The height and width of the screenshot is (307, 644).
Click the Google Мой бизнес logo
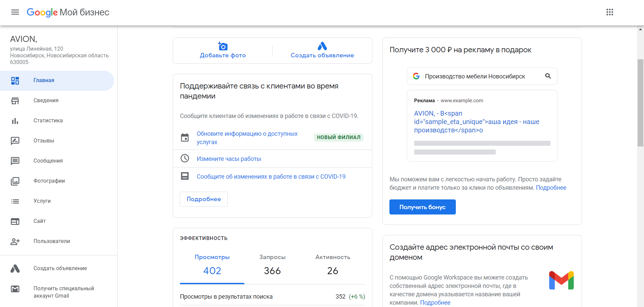click(x=68, y=12)
